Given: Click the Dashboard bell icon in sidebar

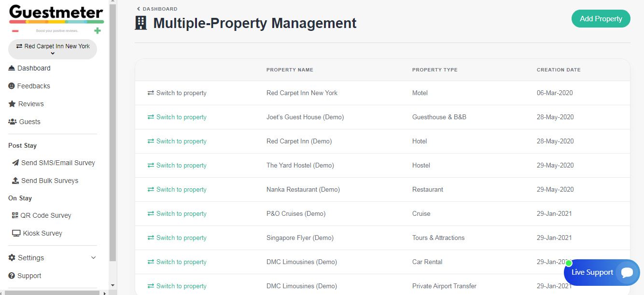Looking at the screenshot, I should pos(12,69).
